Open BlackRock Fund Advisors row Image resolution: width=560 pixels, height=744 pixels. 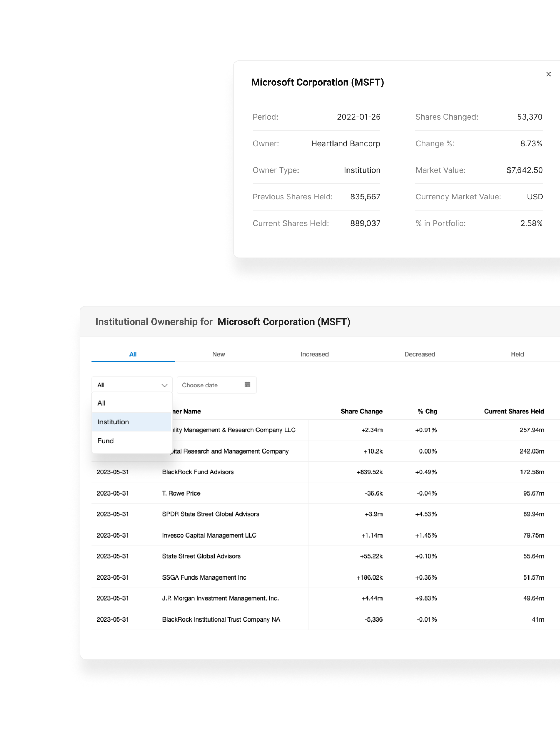[x=198, y=472]
